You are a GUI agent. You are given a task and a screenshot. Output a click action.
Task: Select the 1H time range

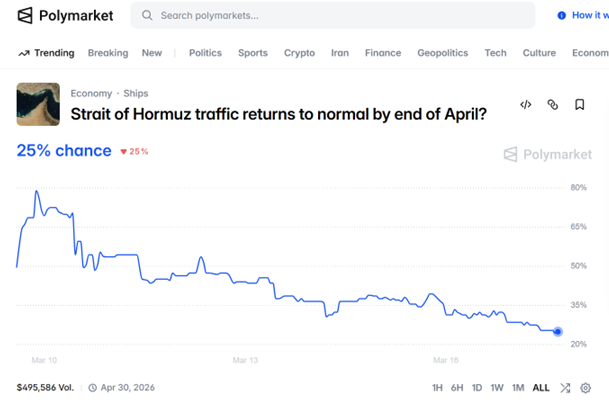pyautogui.click(x=437, y=388)
